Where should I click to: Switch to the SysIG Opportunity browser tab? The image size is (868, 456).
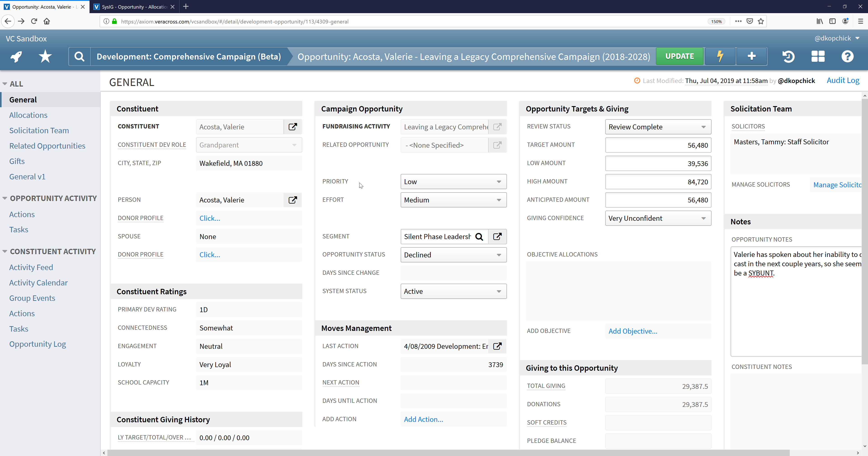pyautogui.click(x=135, y=7)
